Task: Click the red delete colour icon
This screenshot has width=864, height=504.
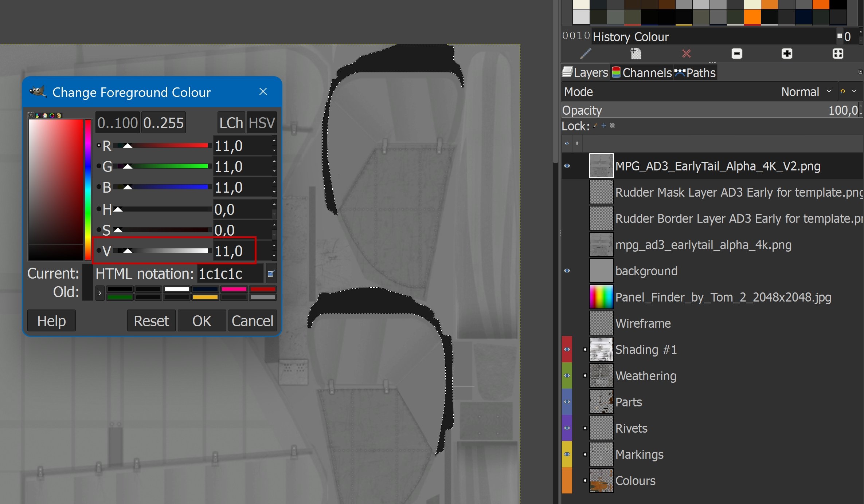Action: pyautogui.click(x=687, y=54)
